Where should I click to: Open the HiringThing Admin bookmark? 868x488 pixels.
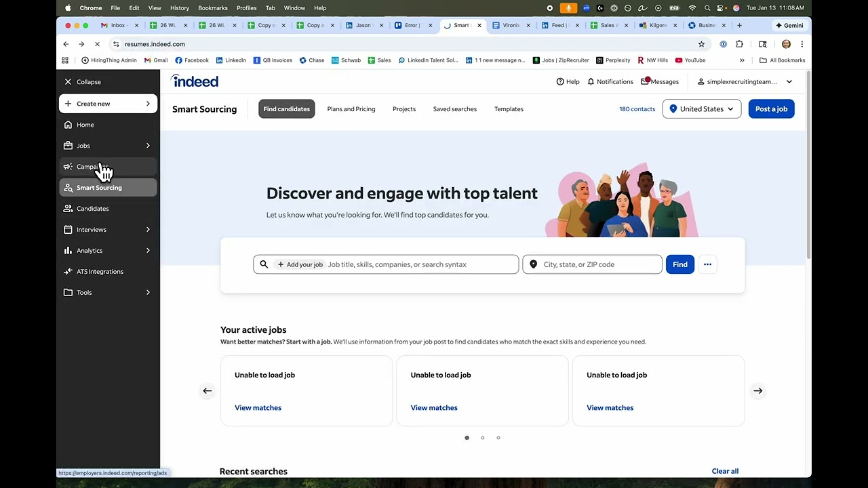point(109,60)
